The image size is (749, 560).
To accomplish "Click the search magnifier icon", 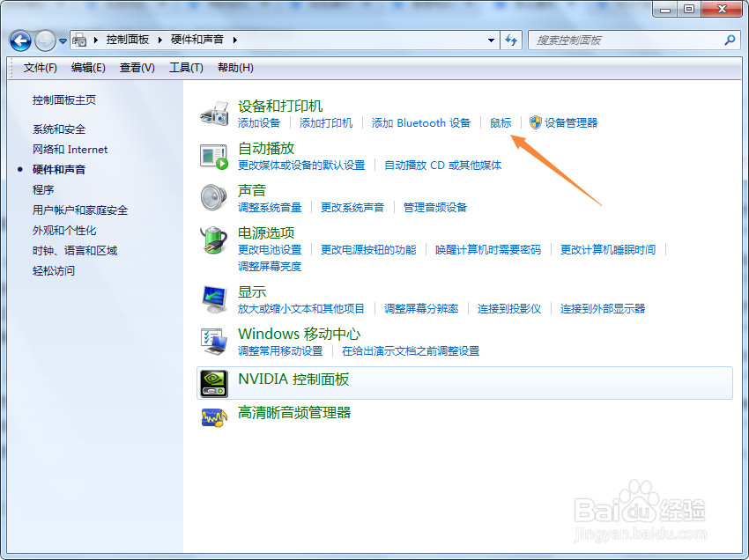I will point(730,41).
